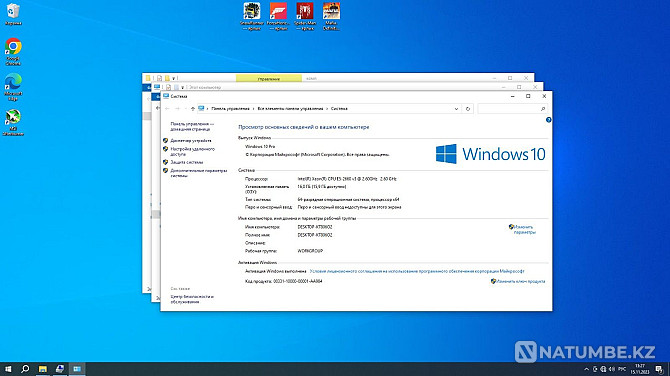The width and height of the screenshot is (670, 376).
Task: Open the blue Help question mark
Action: click(549, 120)
